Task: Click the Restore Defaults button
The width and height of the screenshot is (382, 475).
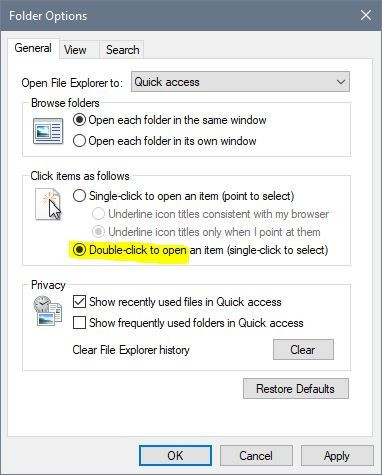Action: [x=296, y=389]
